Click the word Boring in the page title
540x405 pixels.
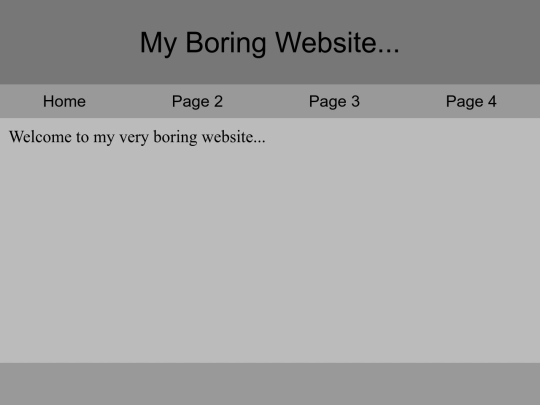pyautogui.click(x=226, y=43)
